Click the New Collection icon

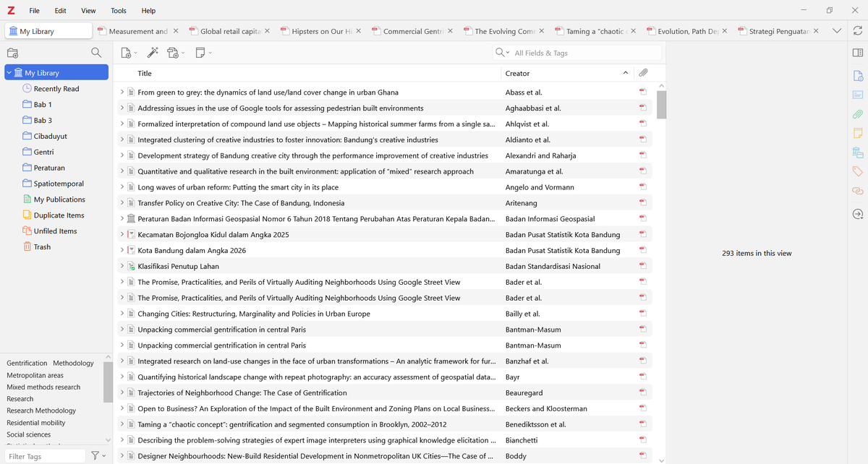12,53
